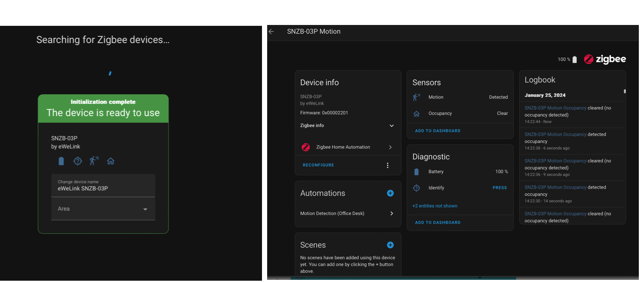Click the Battery 100 % diagnostic row
Image resolution: width=644 pixels, height=282 pixels.
click(460, 172)
